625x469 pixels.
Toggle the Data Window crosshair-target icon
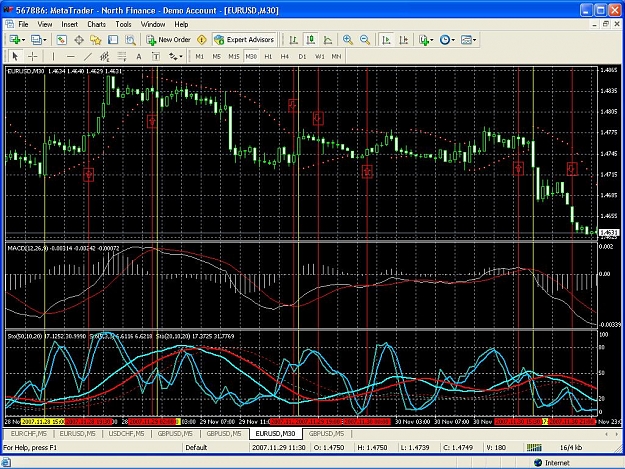pos(79,40)
